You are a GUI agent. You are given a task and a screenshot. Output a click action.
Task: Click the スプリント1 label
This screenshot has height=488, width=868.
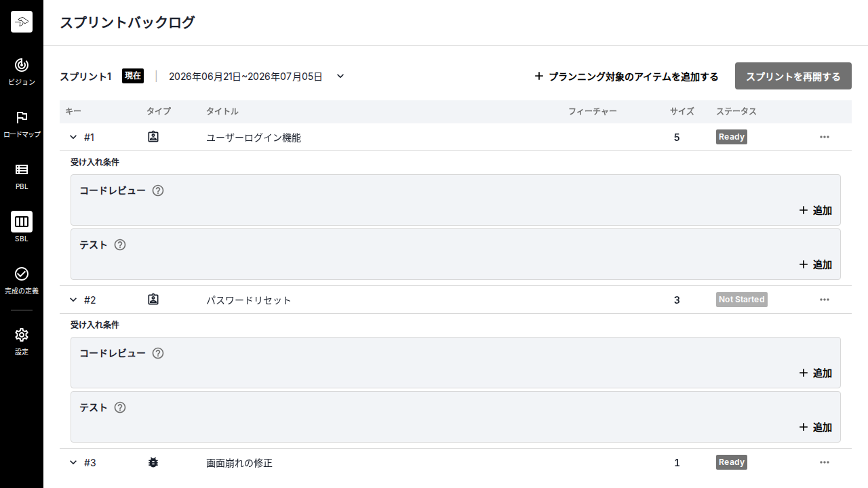[85, 77]
